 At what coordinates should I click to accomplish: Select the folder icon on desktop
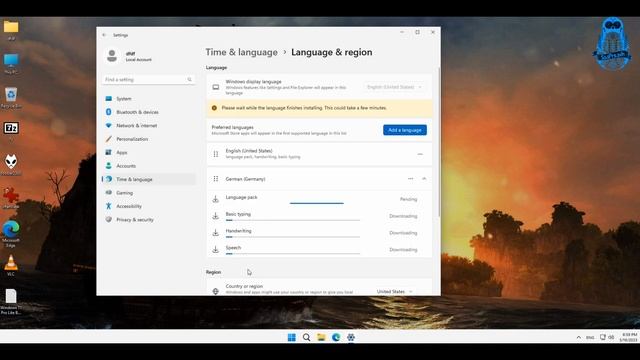click(11, 30)
